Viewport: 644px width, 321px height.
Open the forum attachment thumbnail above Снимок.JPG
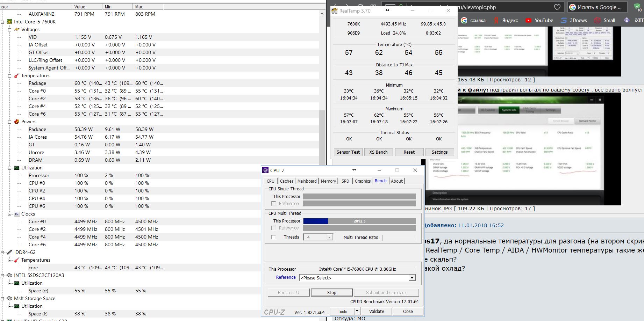pos(523,149)
